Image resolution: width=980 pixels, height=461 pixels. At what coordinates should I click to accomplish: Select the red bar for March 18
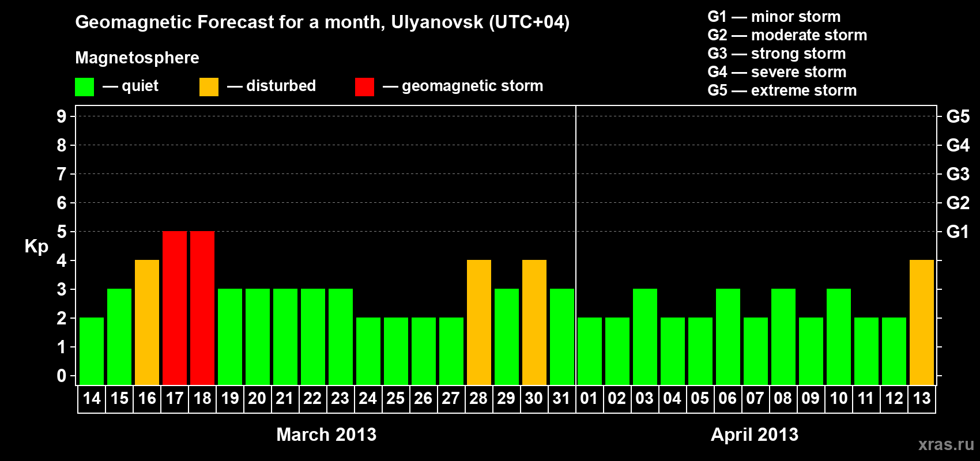(x=202, y=308)
